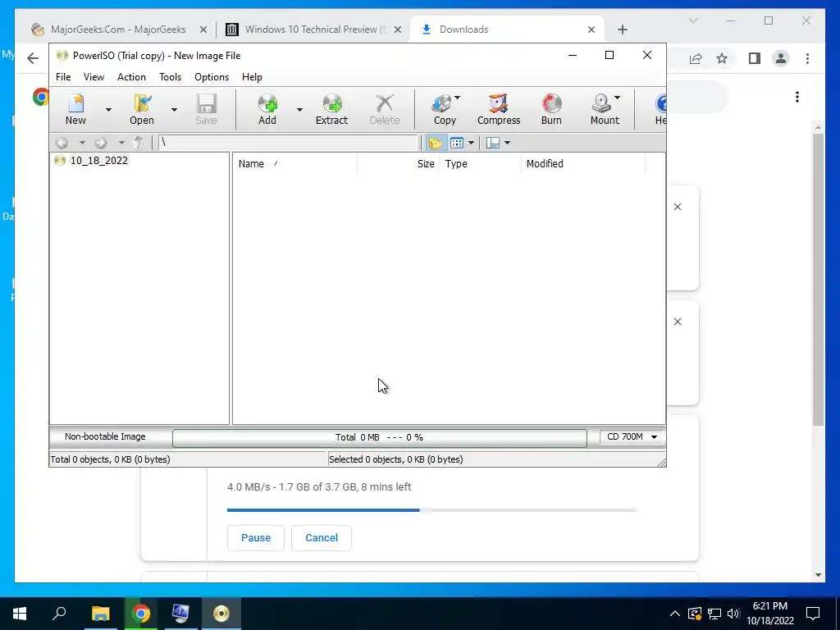Image resolution: width=840 pixels, height=630 pixels.
Task: Sort by the Type column header
Action: 480,164
